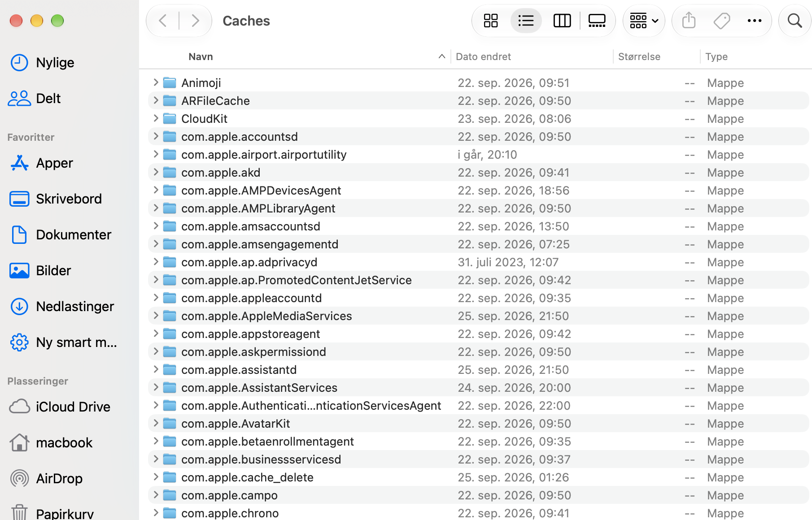Click the com.apple.amsengagementd folder icon
Screen dimensions: 812x520
(170, 244)
